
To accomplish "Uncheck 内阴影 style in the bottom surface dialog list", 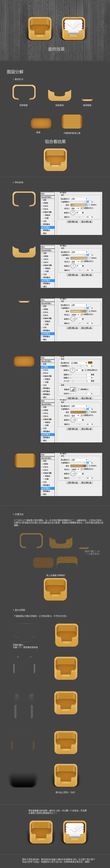I will pos(42,367).
